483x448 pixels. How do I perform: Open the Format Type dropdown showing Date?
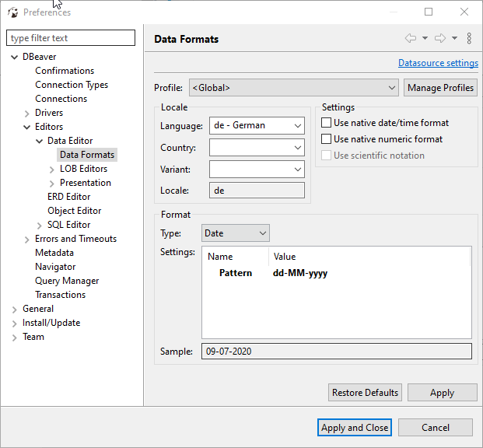[x=236, y=233]
